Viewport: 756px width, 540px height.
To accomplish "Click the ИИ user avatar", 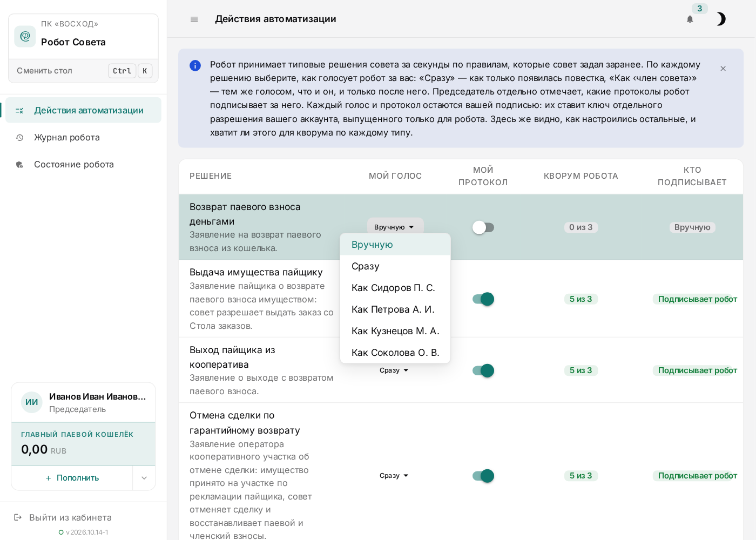I will click(x=32, y=402).
